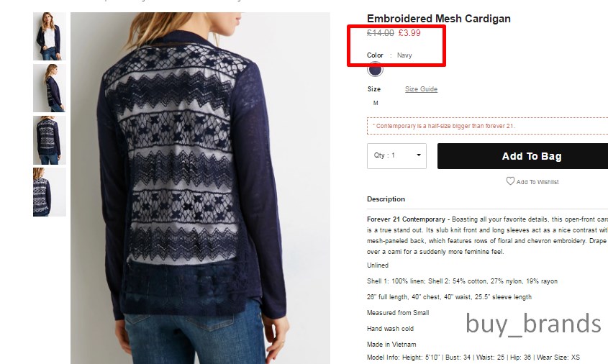View first thumbnail of front cardigan
Viewport: 608px width, 364px height.
[x=49, y=37]
